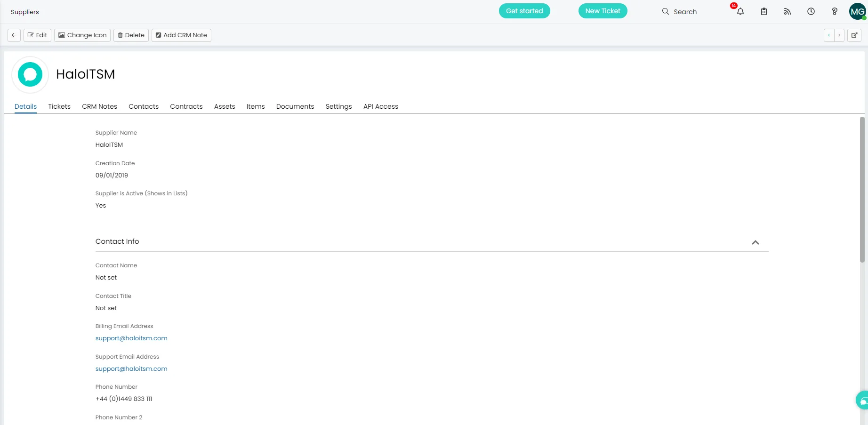Image resolution: width=868 pixels, height=425 pixels.
Task: Click the Phone Number 2 label
Action: pyautogui.click(x=119, y=417)
